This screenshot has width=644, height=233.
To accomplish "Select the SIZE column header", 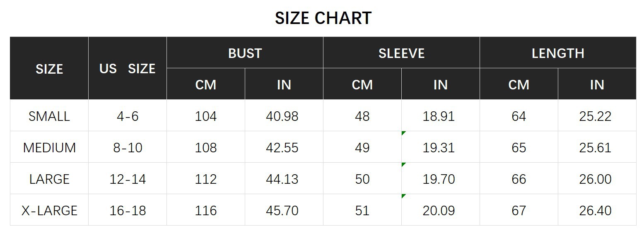I will 49,68.
